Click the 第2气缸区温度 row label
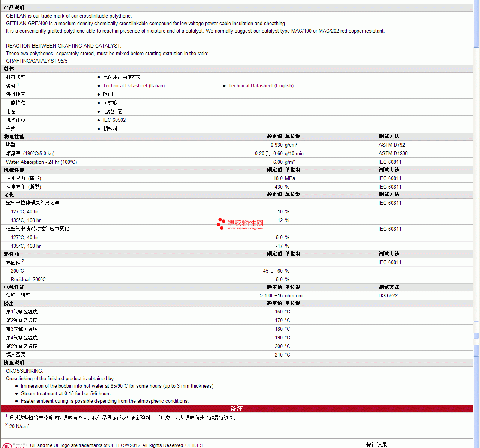This screenshot has height=448, width=480. tap(22, 321)
